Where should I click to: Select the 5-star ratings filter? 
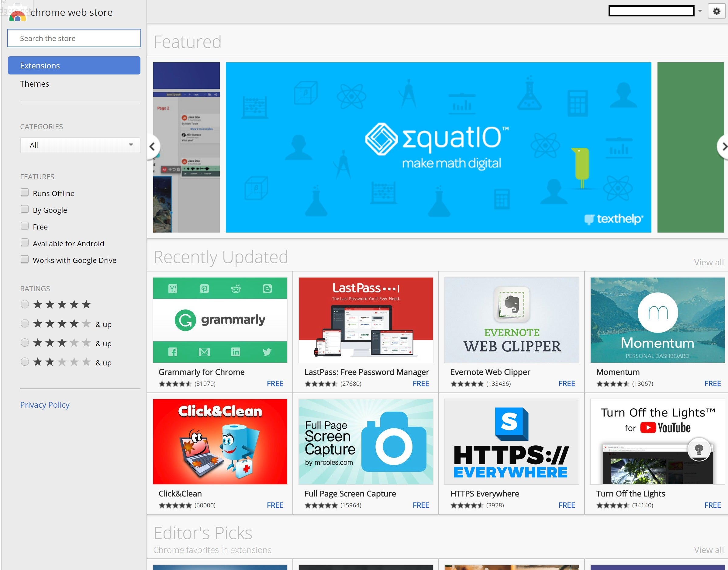click(x=24, y=304)
